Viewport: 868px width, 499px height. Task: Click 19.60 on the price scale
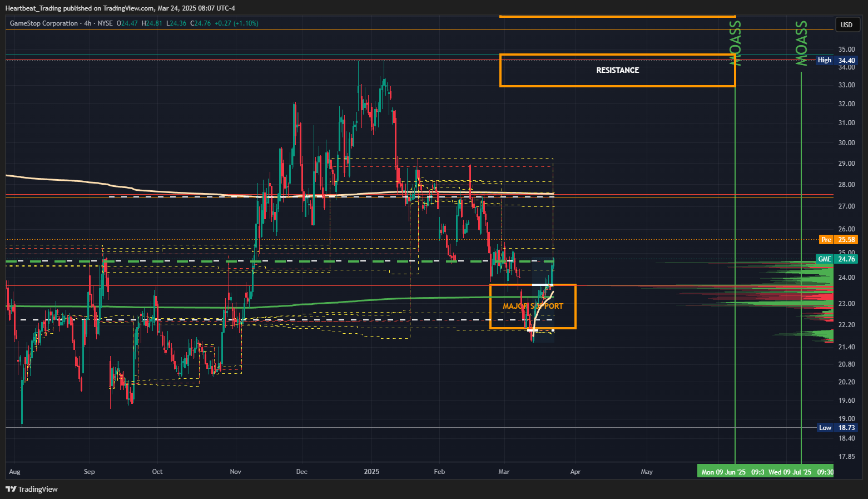click(847, 401)
